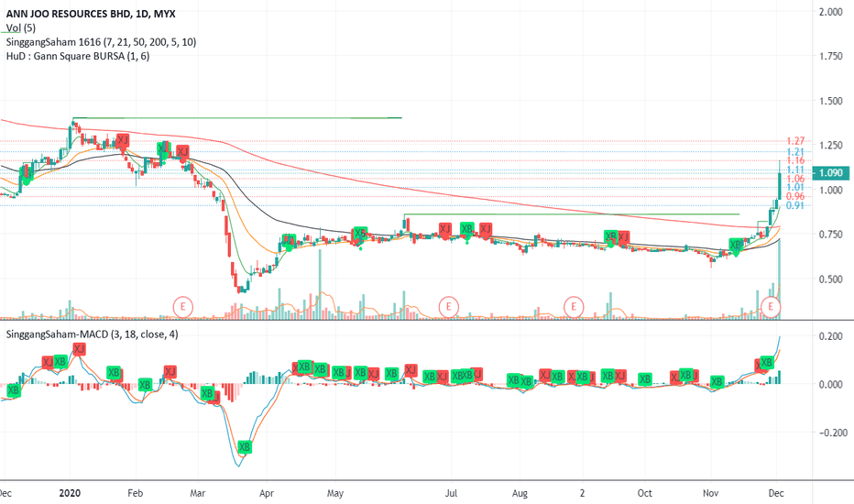The image size is (854, 504).
Task: Click Aug on the time axis
Action: click(x=520, y=493)
